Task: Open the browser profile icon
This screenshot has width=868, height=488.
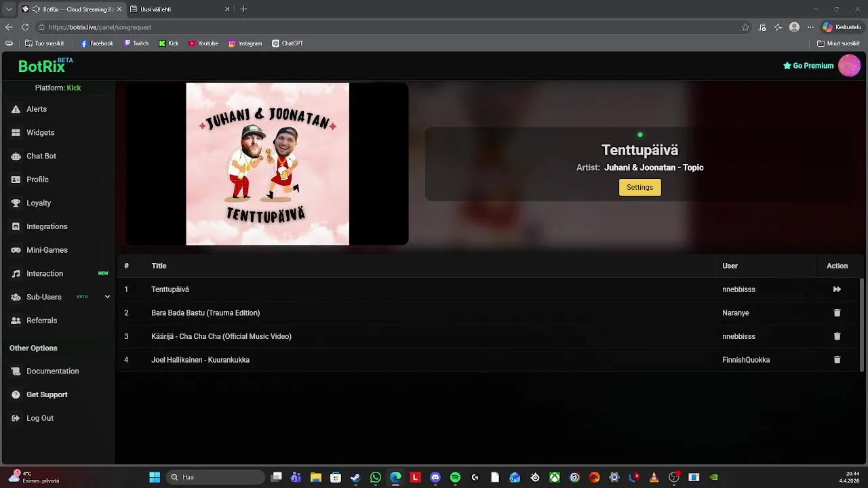Action: point(794,27)
